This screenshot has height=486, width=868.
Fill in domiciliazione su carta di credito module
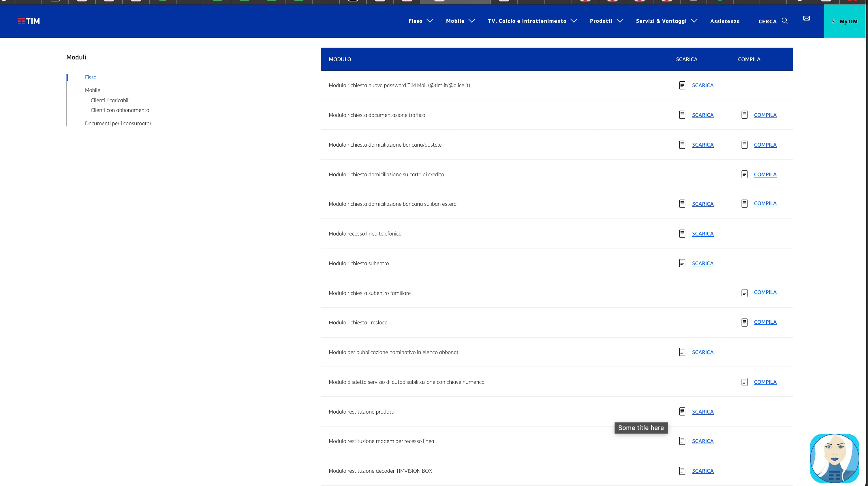765,174
